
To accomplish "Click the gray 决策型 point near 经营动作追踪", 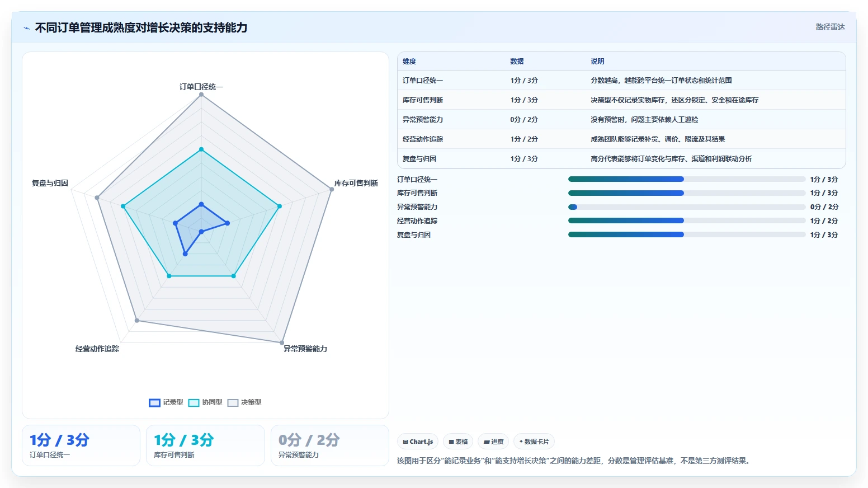I will pyautogui.click(x=136, y=321).
